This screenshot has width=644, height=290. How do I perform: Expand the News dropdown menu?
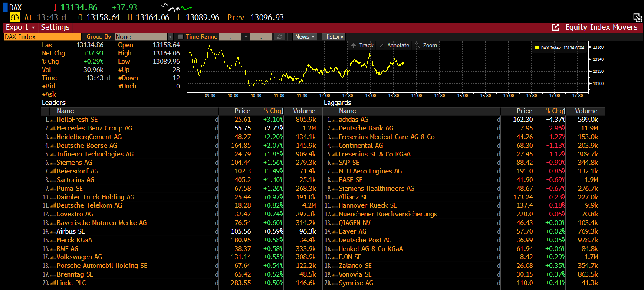tap(305, 37)
